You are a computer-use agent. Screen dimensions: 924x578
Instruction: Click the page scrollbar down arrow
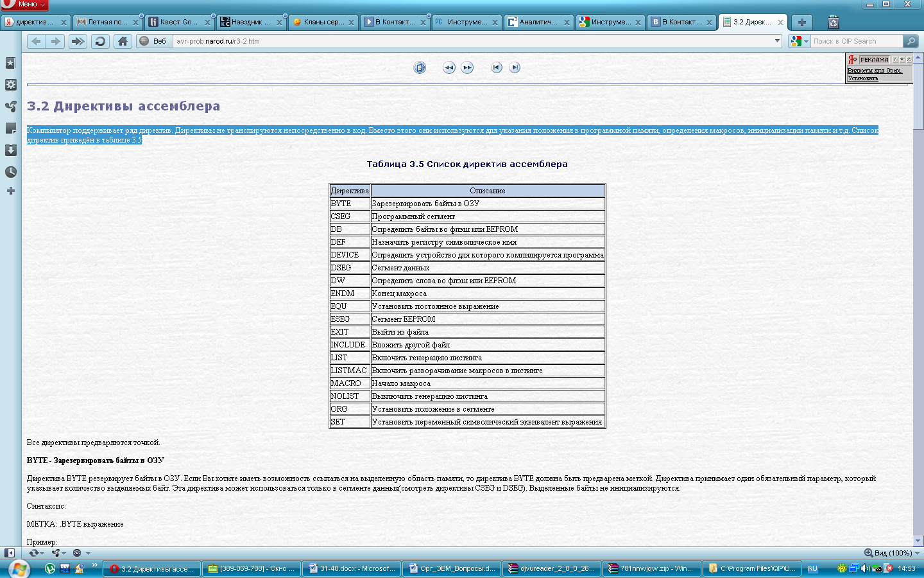pyautogui.click(x=918, y=541)
